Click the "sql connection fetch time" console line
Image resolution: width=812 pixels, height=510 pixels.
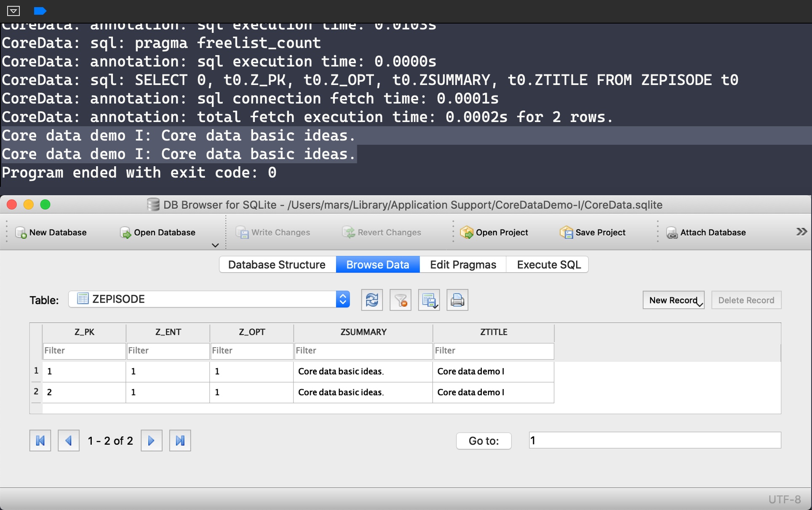click(x=250, y=98)
